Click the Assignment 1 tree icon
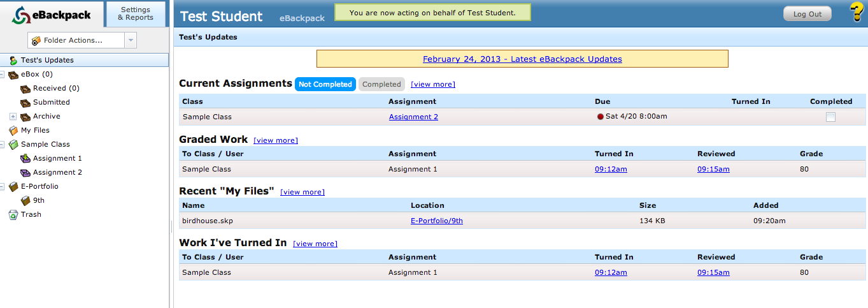 tap(25, 159)
